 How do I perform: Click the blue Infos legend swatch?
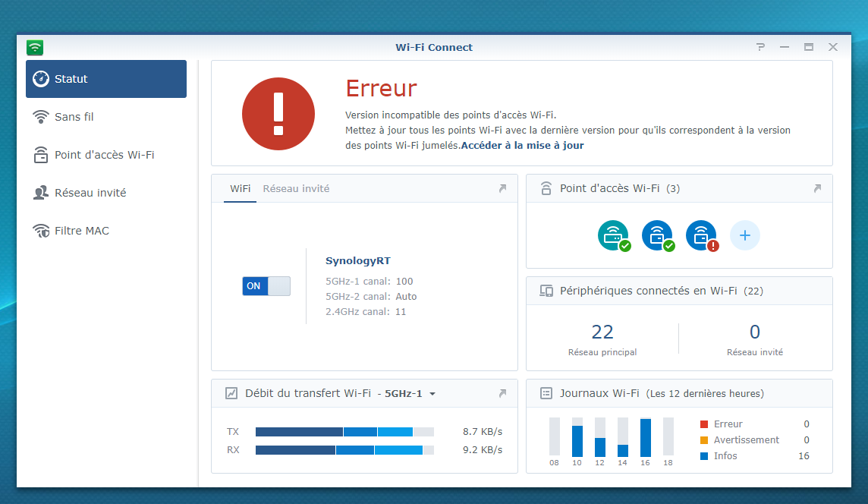coord(704,456)
